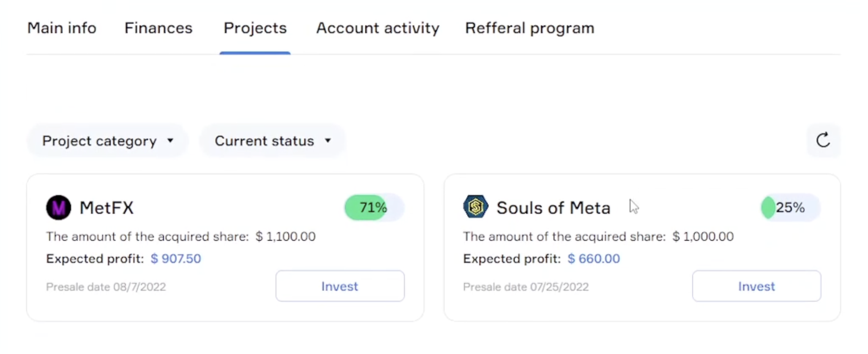Click the MetFX purple logo icon
This screenshot has width=868, height=354.
tap(58, 207)
